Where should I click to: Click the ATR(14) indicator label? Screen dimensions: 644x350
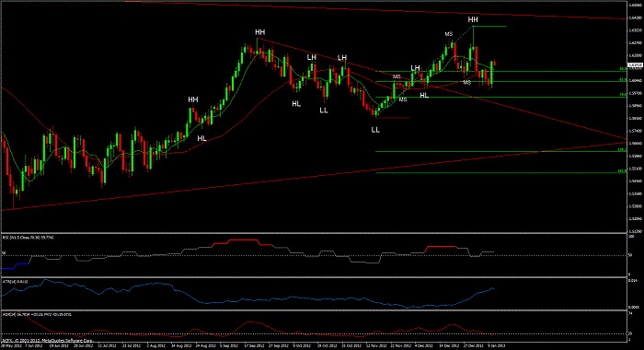point(16,282)
